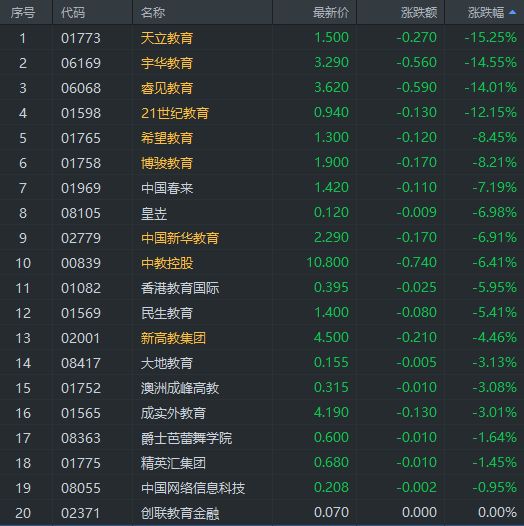524x526 pixels.
Task: Select stock code 01565
Action: 81,413
